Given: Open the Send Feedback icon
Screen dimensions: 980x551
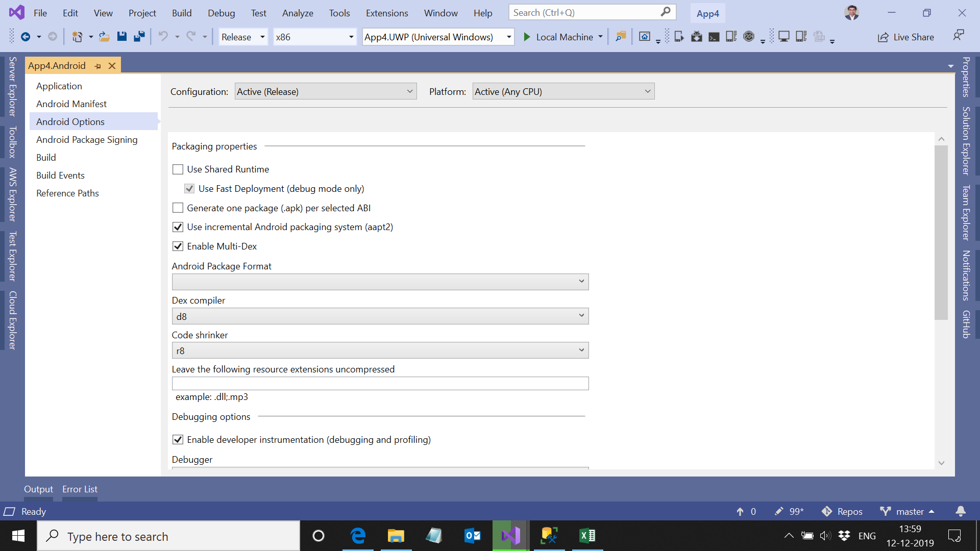Looking at the screenshot, I should [959, 36].
